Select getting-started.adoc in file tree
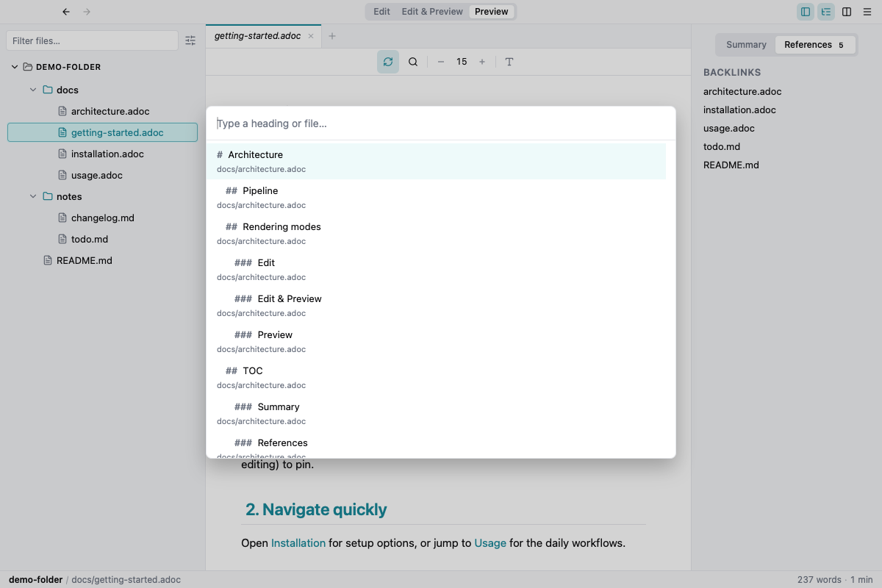The height and width of the screenshot is (588, 882). tap(103, 132)
